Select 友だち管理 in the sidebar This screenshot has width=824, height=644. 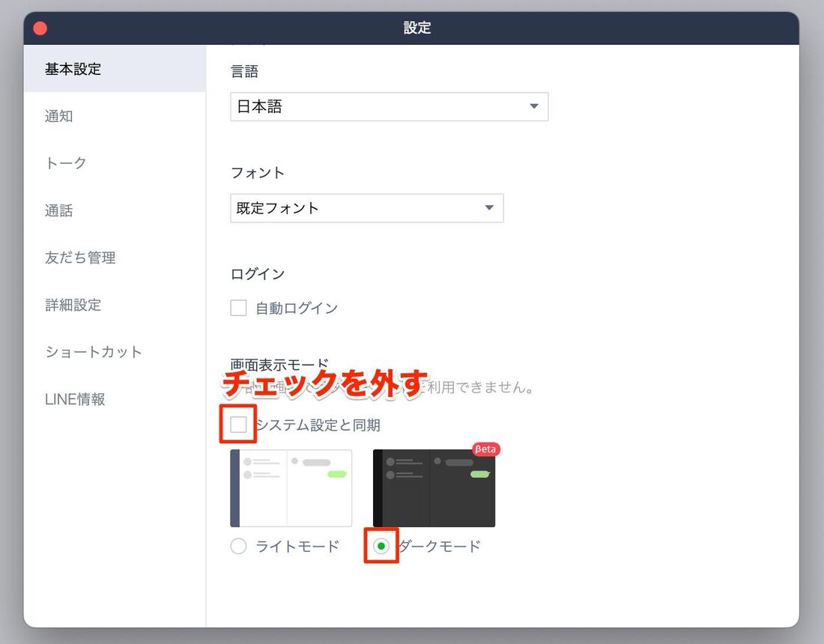click(80, 258)
